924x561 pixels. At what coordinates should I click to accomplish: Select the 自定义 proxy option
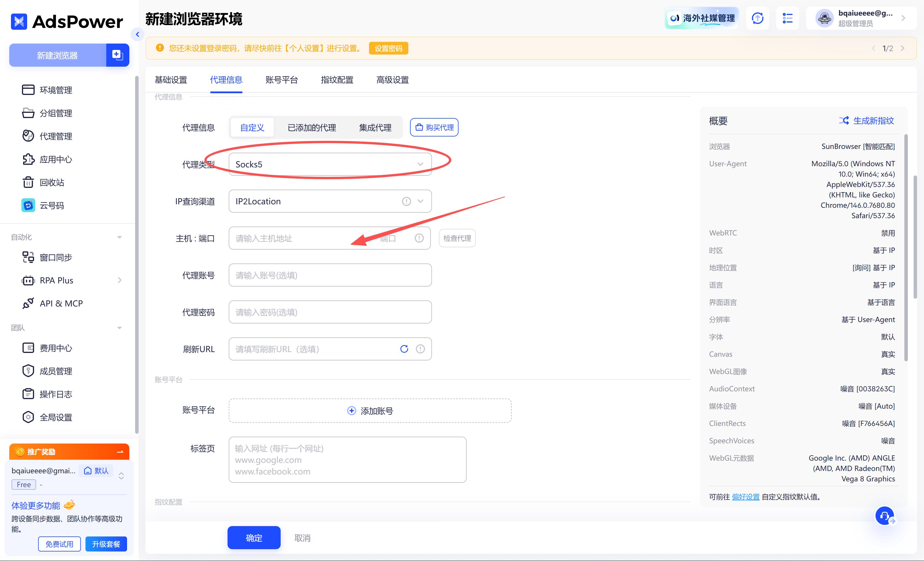[252, 128]
